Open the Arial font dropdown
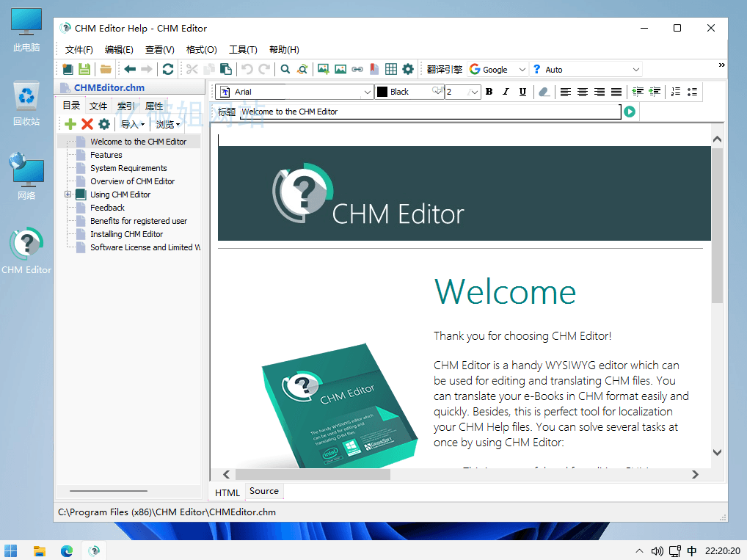This screenshot has width=747, height=560. [368, 92]
